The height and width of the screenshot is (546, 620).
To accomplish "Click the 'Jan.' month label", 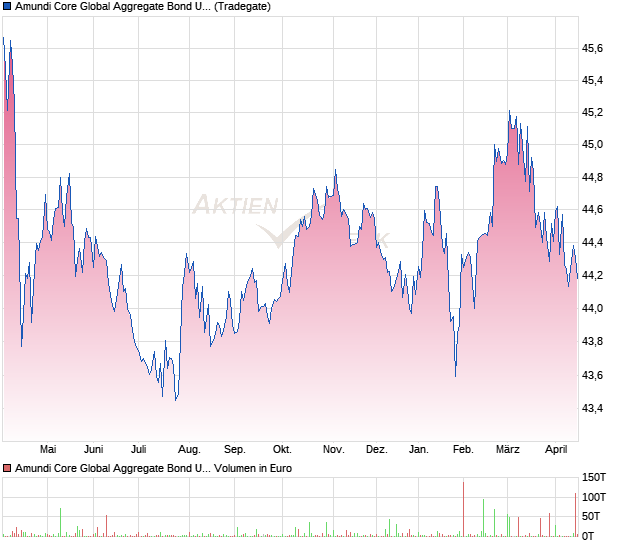I will pos(418,450).
